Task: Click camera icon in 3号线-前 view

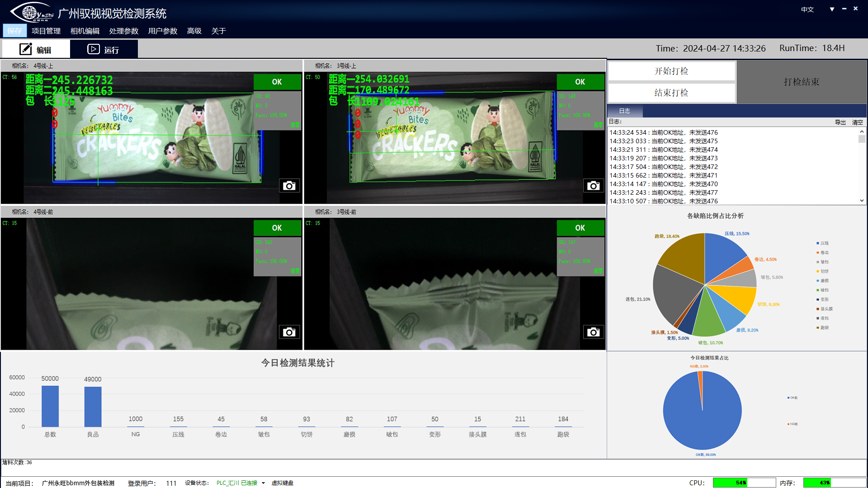Action: (593, 332)
